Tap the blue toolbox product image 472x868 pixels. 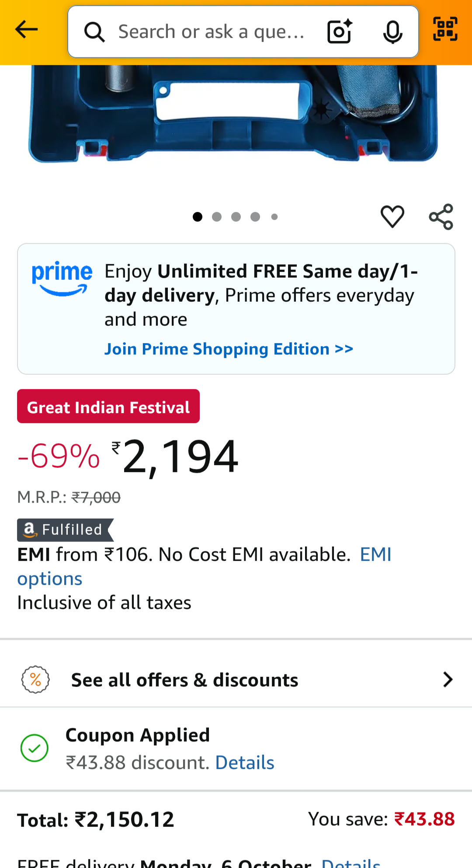click(x=233, y=114)
